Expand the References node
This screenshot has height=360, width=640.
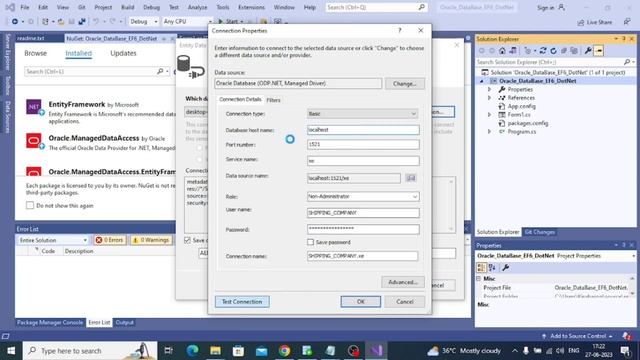489,98
